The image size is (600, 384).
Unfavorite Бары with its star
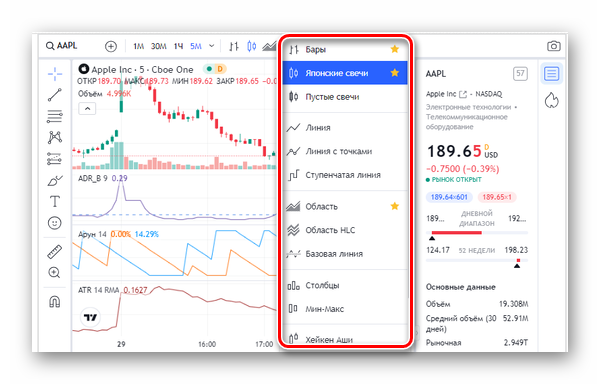pos(395,49)
